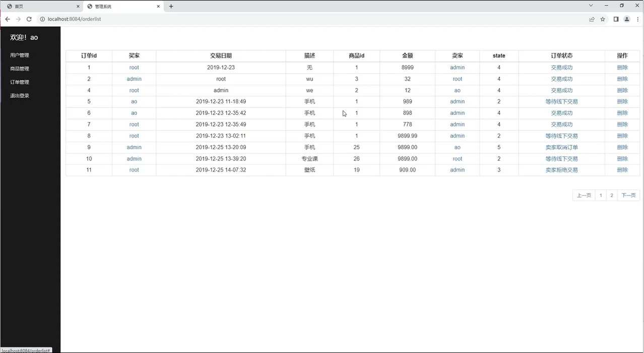Viewport: 644px width, 353px height.
Task: Delete order 10 with 删除 link
Action: pyautogui.click(x=622, y=159)
